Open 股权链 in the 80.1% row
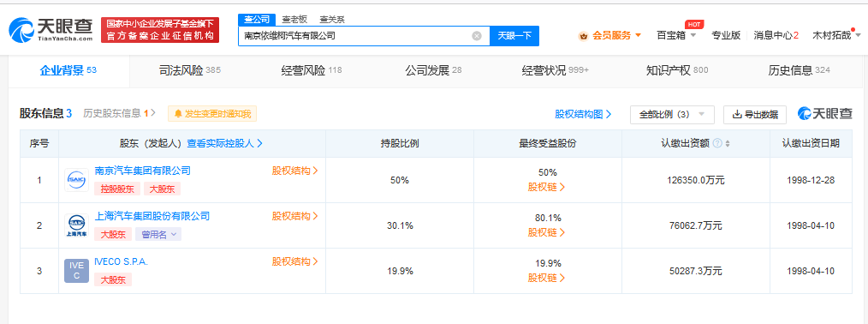The image size is (868, 324). point(546,232)
